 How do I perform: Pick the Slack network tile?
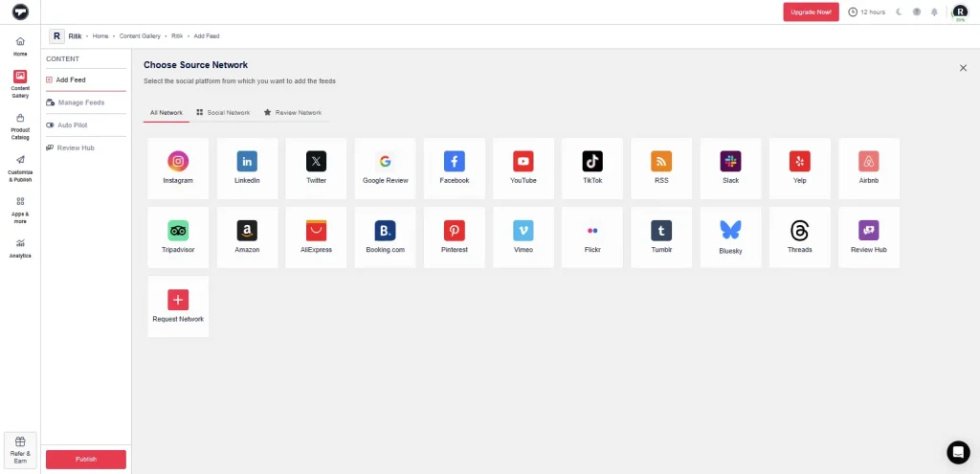click(730, 162)
